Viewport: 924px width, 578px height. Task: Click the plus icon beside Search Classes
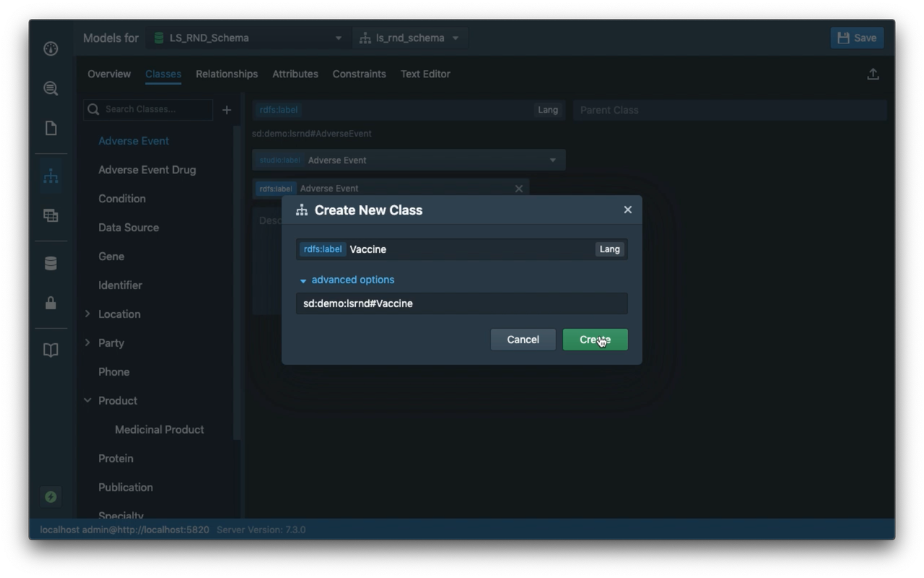click(227, 110)
